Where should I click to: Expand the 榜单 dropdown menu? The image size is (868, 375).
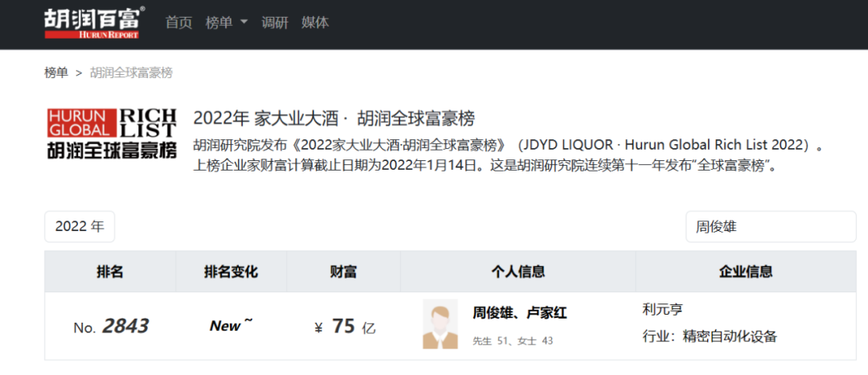pyautogui.click(x=227, y=23)
